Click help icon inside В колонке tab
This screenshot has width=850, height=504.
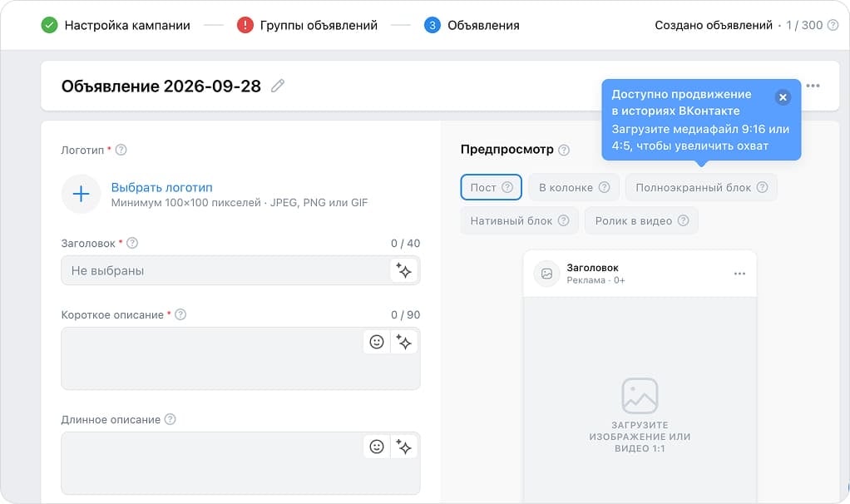605,187
